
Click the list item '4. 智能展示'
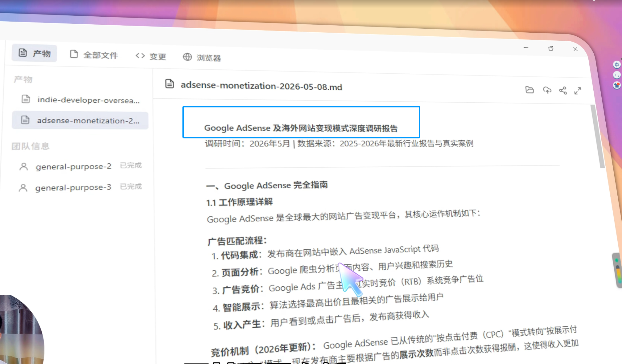tap(328, 302)
